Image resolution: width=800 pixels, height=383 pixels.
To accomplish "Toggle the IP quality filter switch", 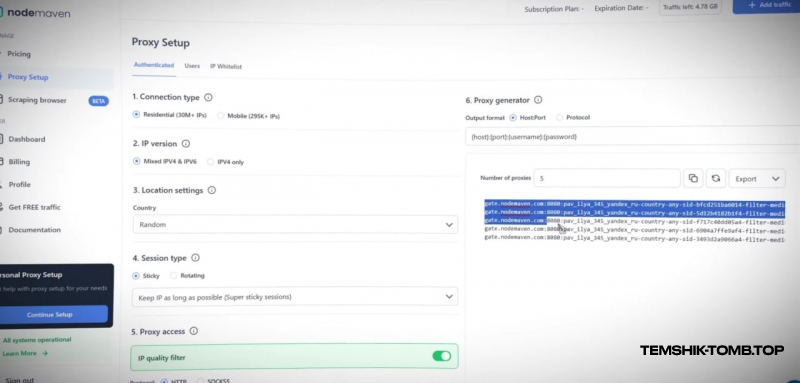I will [441, 356].
